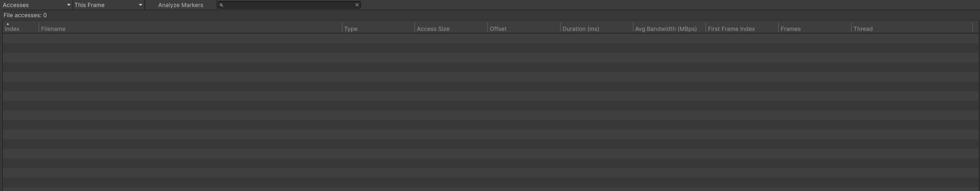Expand the This Frame dropdown
This screenshot has height=191, width=980.
click(x=108, y=5)
